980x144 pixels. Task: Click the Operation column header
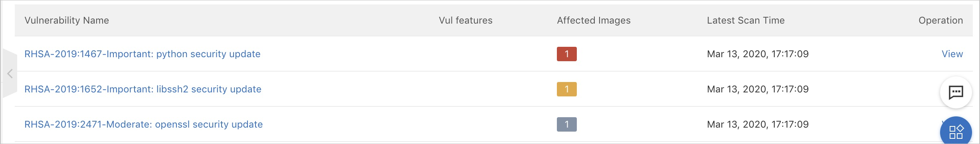point(940,20)
